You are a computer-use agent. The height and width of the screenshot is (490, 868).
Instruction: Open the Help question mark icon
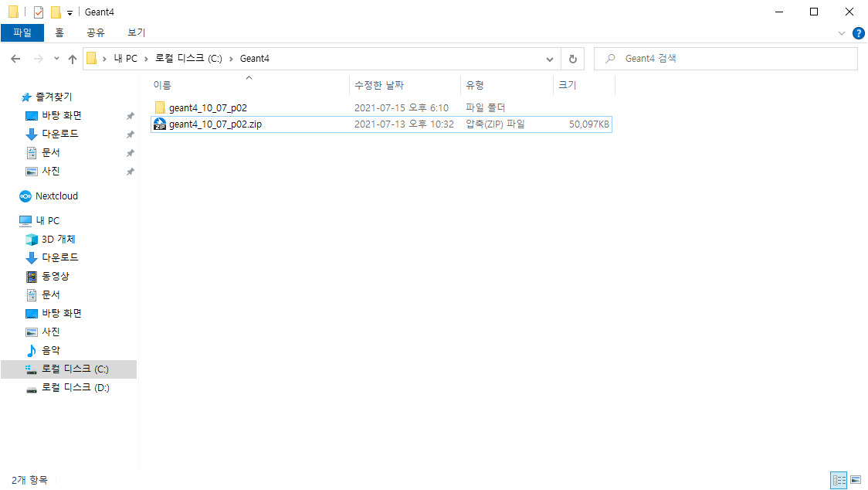click(858, 33)
